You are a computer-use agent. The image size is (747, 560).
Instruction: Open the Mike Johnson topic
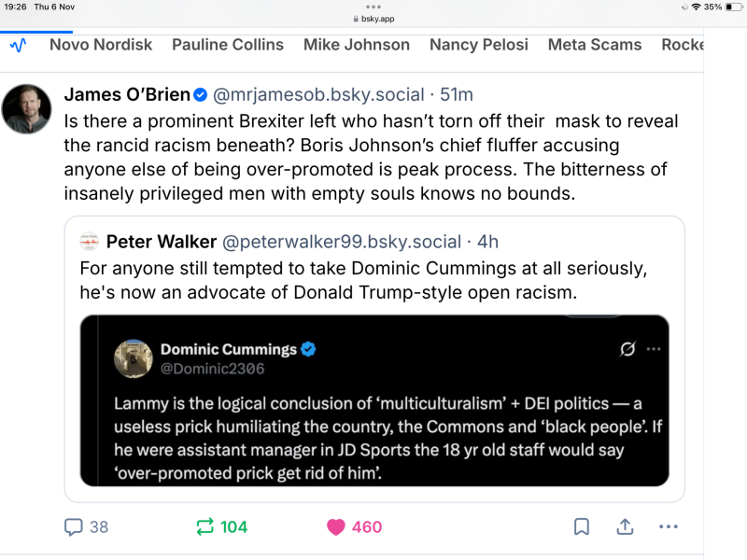tap(356, 44)
